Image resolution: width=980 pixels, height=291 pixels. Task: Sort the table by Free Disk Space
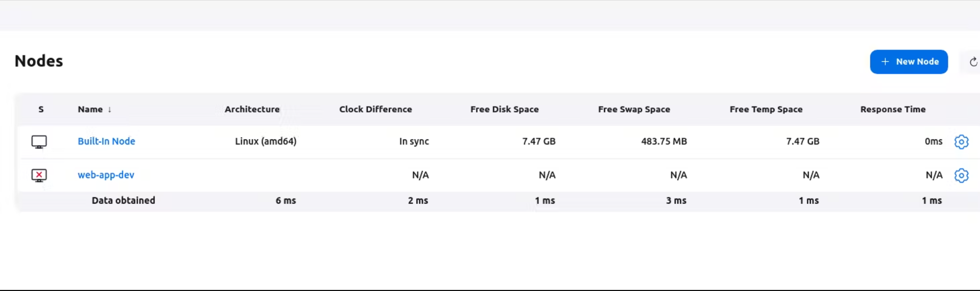pyautogui.click(x=504, y=109)
